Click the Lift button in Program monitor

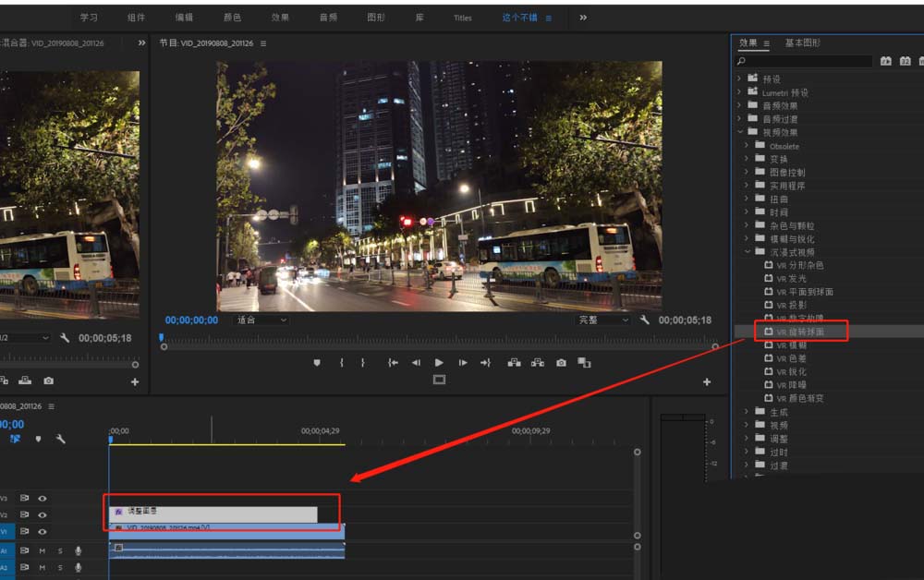(514, 363)
